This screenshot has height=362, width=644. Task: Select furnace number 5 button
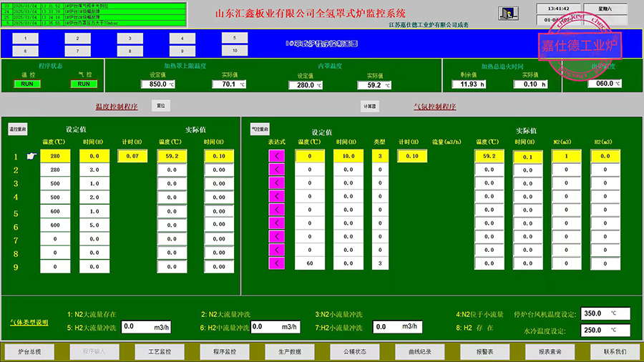coord(234,38)
